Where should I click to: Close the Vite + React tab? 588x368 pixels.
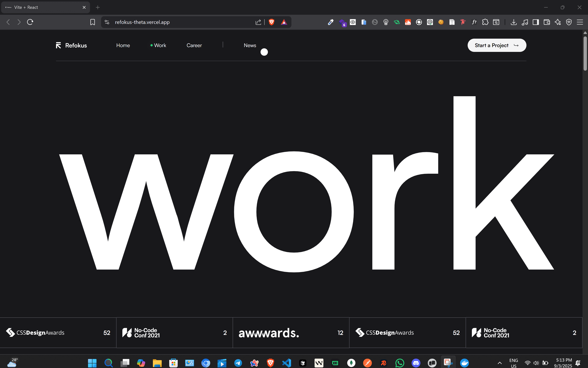click(x=84, y=7)
